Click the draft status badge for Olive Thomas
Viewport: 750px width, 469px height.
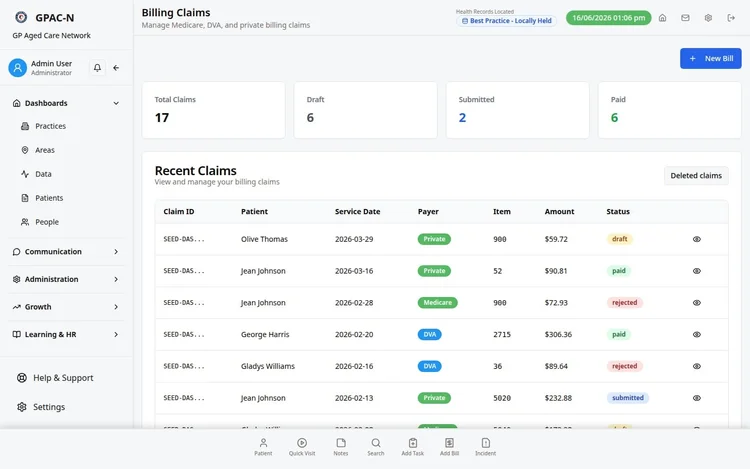tap(619, 239)
